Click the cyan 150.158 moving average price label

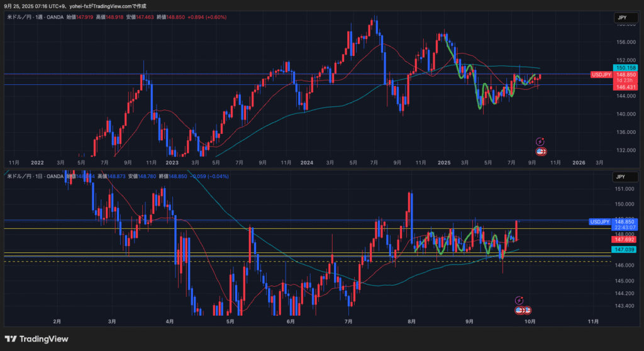click(626, 68)
